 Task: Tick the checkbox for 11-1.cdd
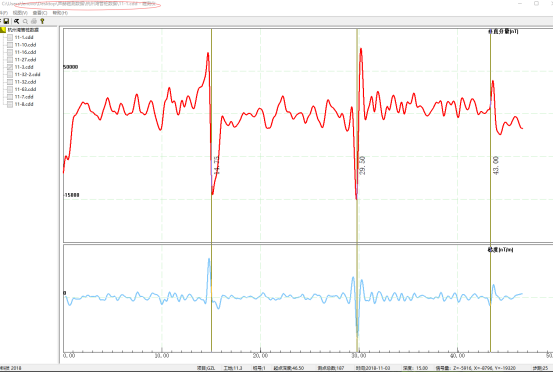[x=10, y=37]
